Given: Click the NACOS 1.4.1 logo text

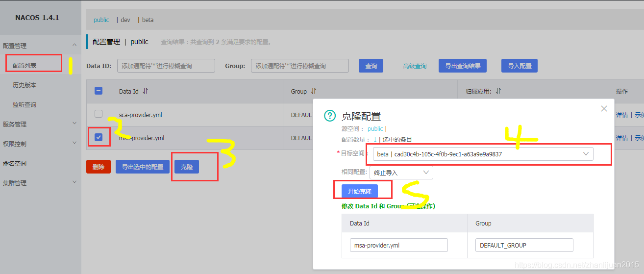Looking at the screenshot, I should coord(37,18).
